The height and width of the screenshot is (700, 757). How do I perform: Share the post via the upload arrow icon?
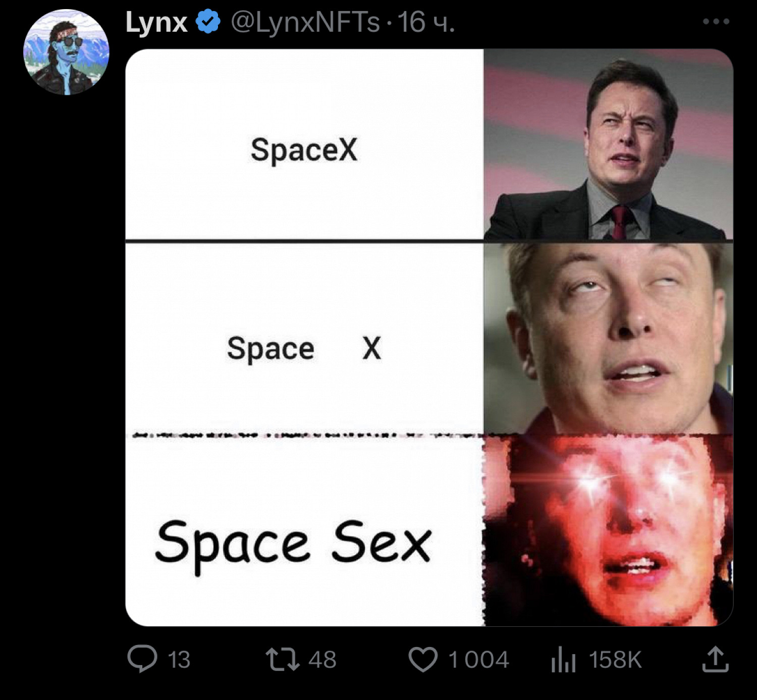[715, 660]
